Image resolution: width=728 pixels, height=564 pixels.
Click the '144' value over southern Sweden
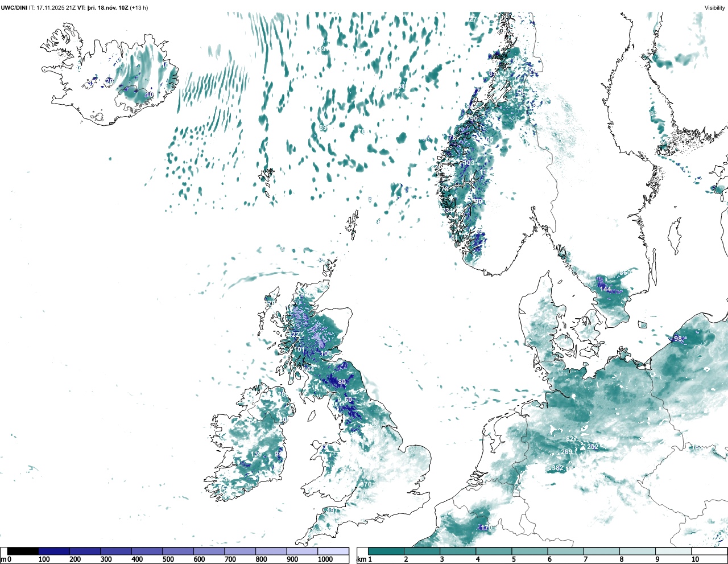click(606, 289)
